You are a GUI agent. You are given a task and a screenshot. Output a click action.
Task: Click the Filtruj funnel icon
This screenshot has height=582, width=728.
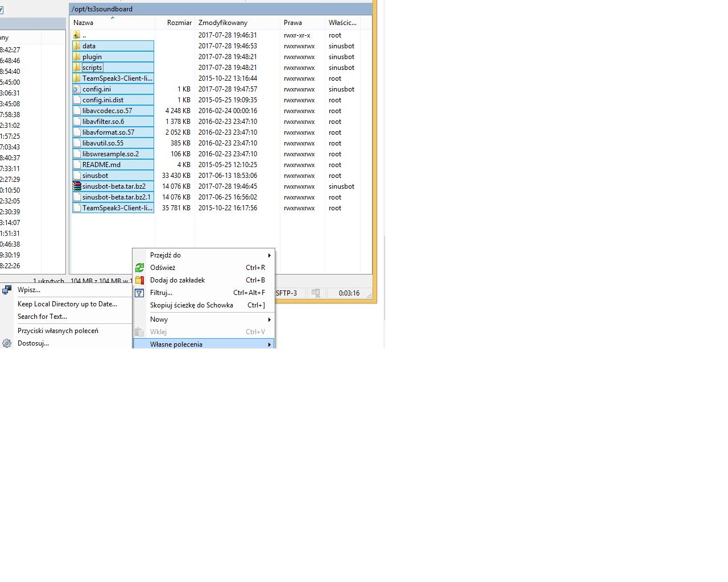[x=139, y=293]
